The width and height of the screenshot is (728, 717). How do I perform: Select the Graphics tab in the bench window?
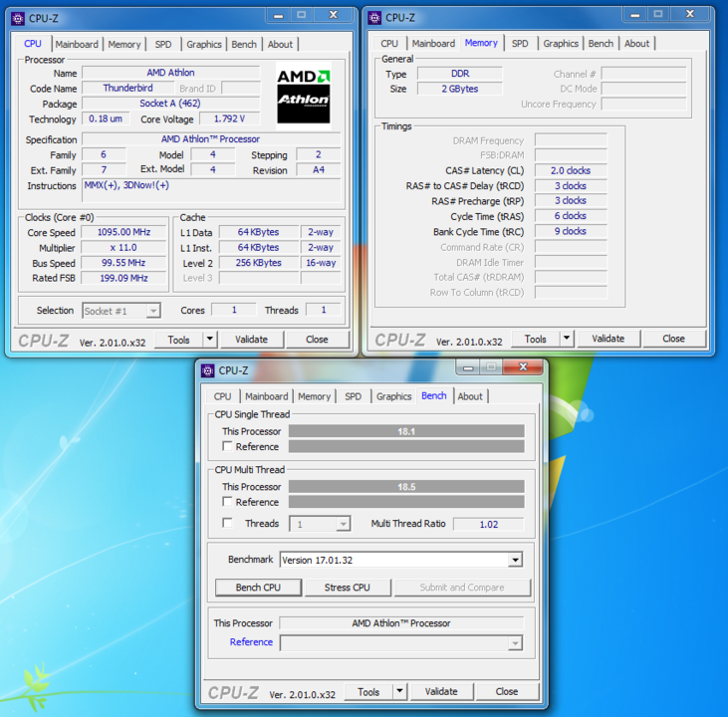(x=393, y=396)
